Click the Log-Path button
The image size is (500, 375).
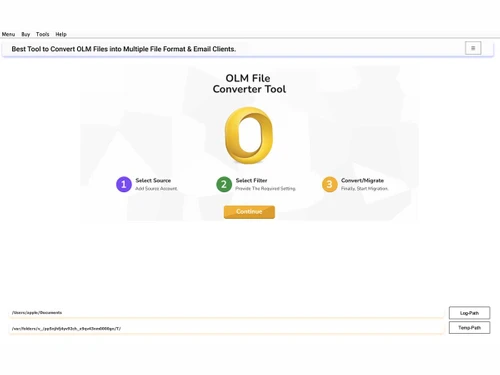pyautogui.click(x=469, y=313)
